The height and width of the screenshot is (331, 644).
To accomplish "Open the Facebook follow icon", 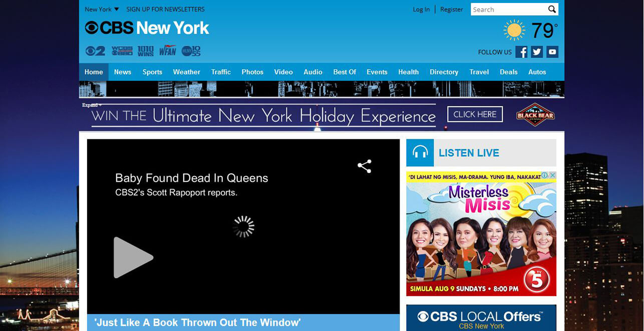I will point(521,52).
